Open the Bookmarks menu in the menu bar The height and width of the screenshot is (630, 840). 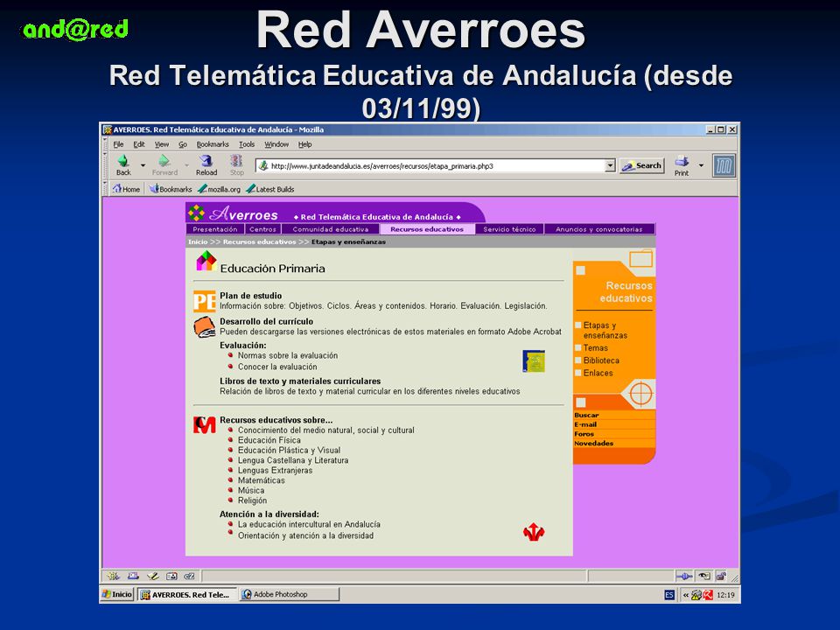(213, 144)
